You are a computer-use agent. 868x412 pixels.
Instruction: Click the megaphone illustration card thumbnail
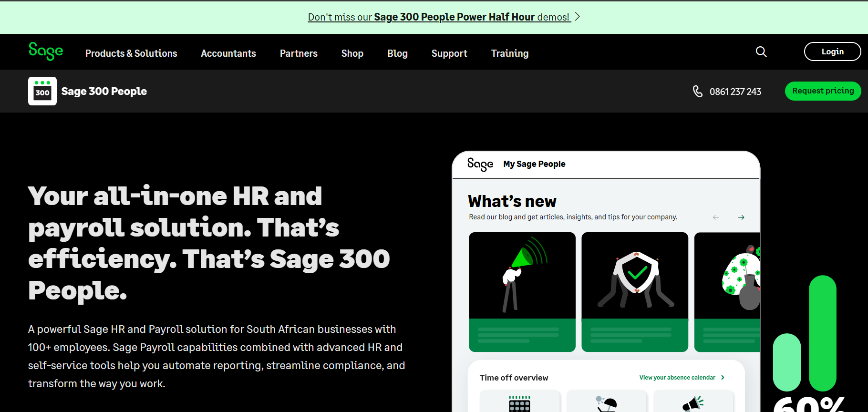[522, 292]
